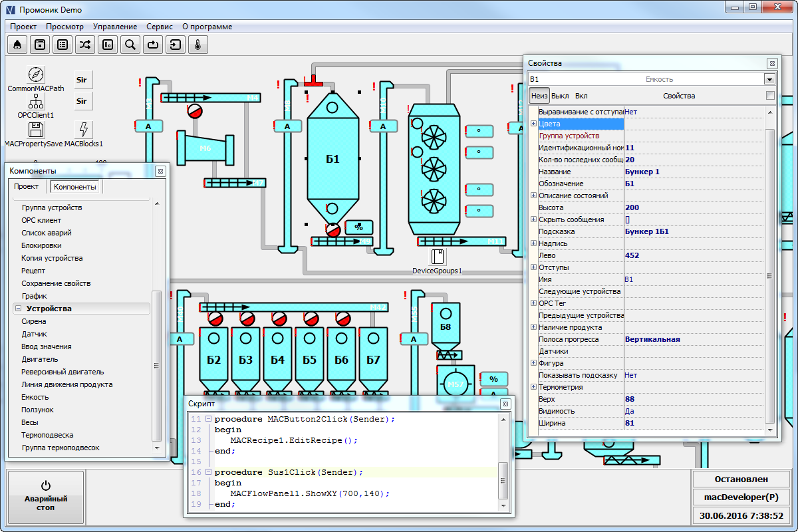Open the Сервис menu
The width and height of the screenshot is (798, 532).
160,27
